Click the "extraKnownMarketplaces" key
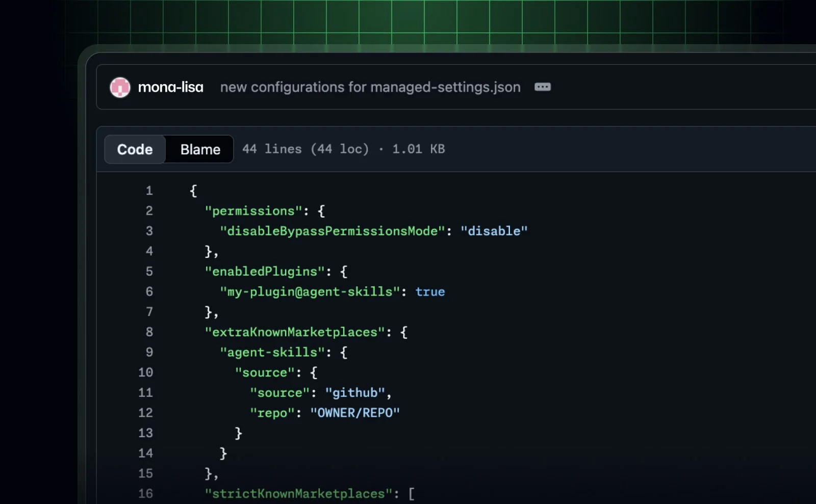The width and height of the screenshot is (816, 504). [295, 332]
